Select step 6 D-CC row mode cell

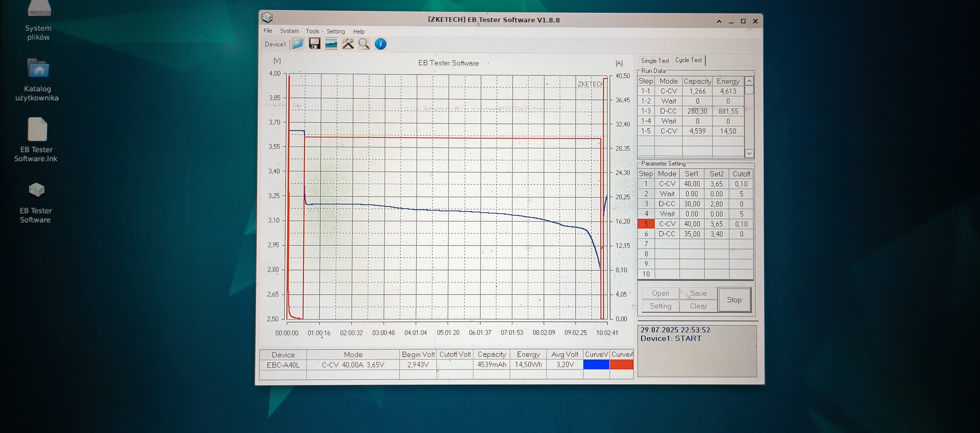(x=667, y=234)
